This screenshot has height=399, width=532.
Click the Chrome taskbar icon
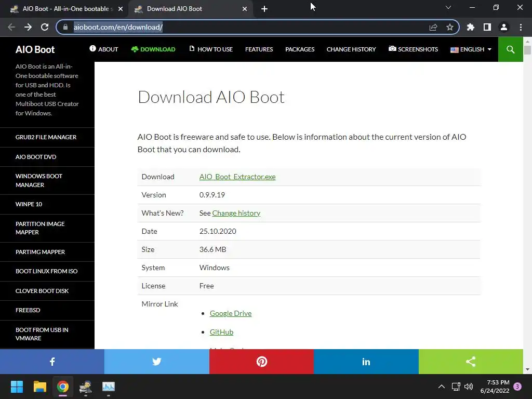tap(63, 387)
